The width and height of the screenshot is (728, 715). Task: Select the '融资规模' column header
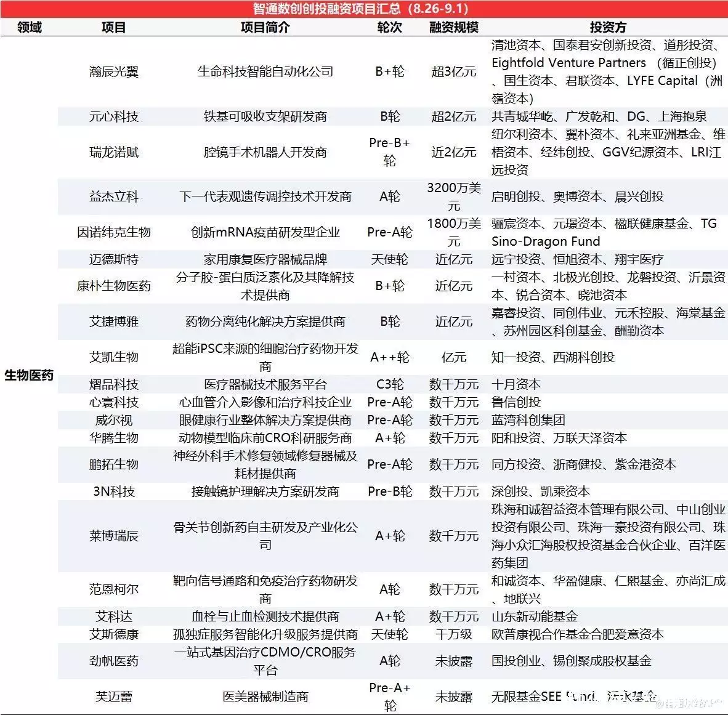[453, 27]
